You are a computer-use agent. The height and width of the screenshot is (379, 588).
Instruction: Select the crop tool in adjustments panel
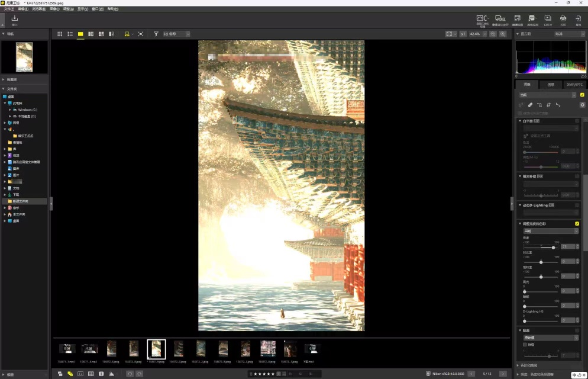point(548,105)
